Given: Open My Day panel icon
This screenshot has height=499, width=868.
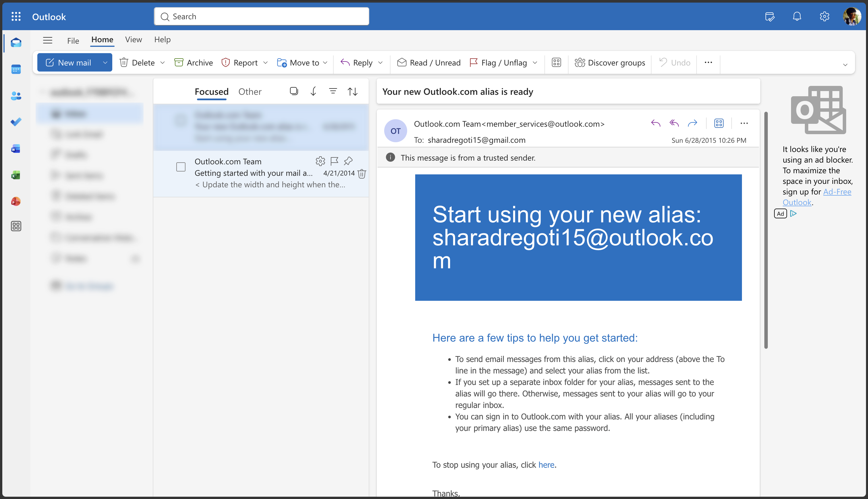Looking at the screenshot, I should click(770, 16).
